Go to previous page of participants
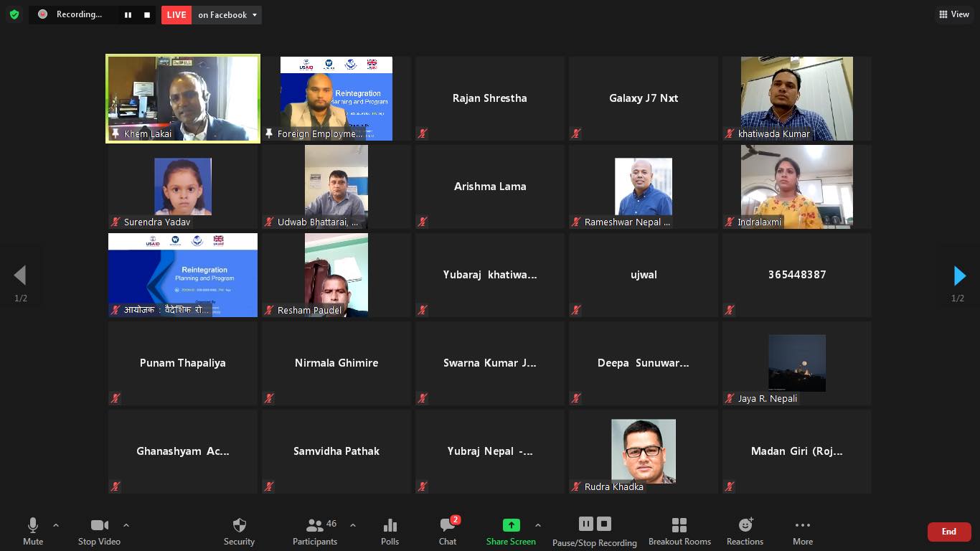 tap(20, 275)
